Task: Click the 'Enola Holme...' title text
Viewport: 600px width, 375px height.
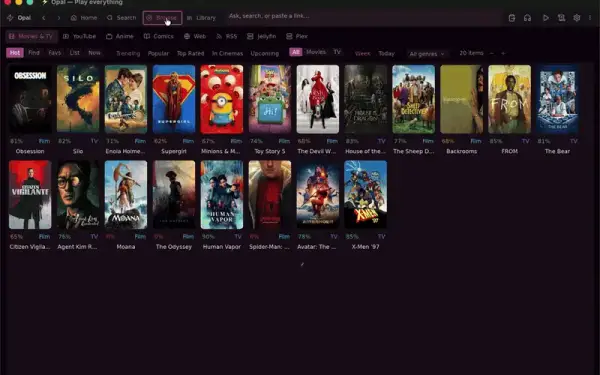Action: pos(126,151)
